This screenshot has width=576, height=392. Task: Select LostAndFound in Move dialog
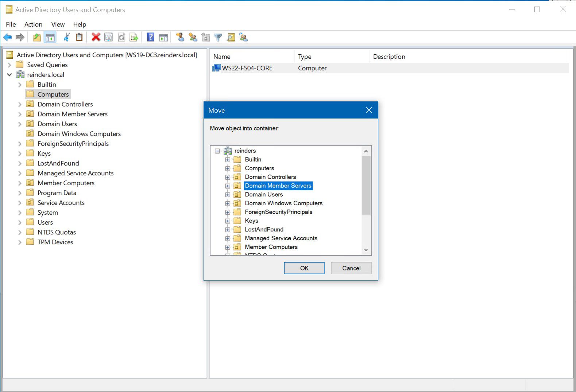pyautogui.click(x=264, y=229)
